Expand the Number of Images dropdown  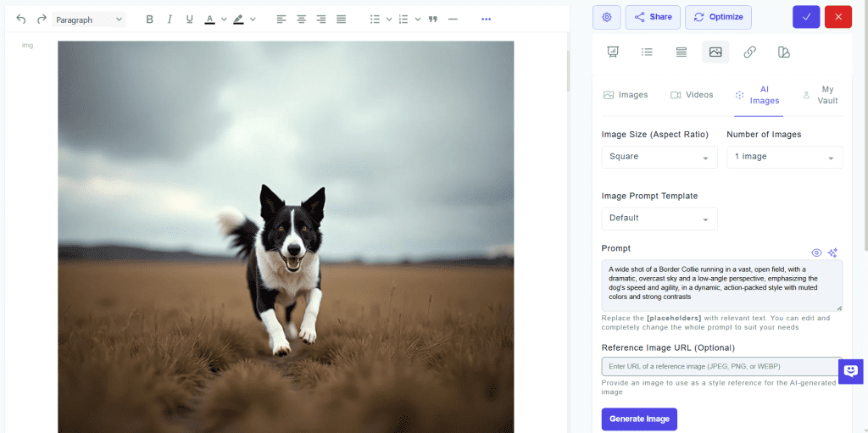click(x=784, y=157)
